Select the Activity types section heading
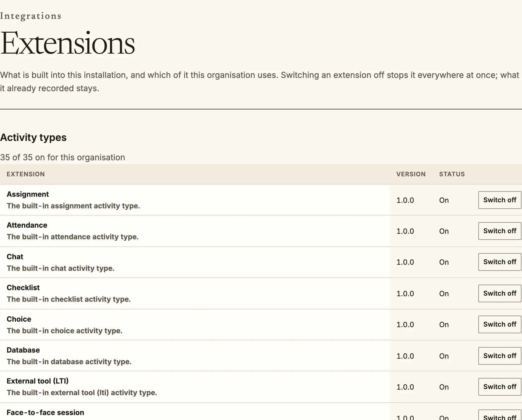The height and width of the screenshot is (420, 522). point(33,137)
